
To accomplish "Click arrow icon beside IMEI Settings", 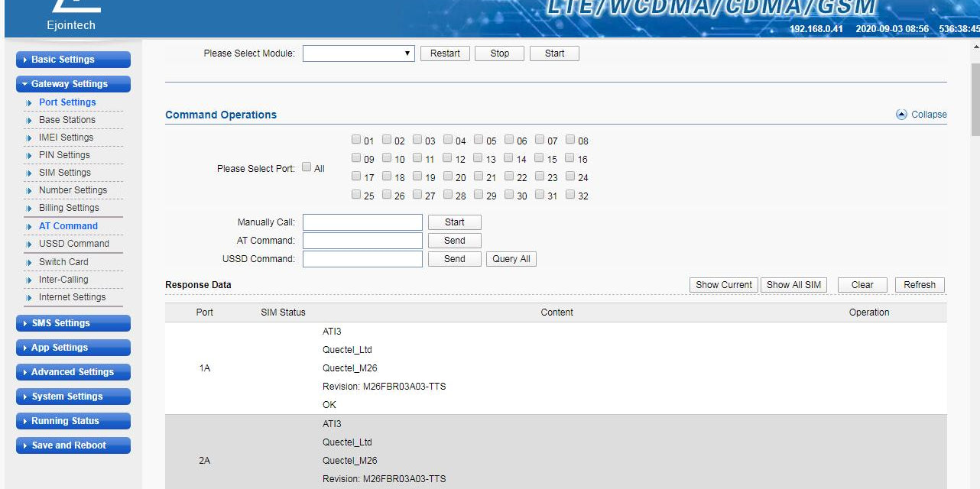I will pos(29,138).
